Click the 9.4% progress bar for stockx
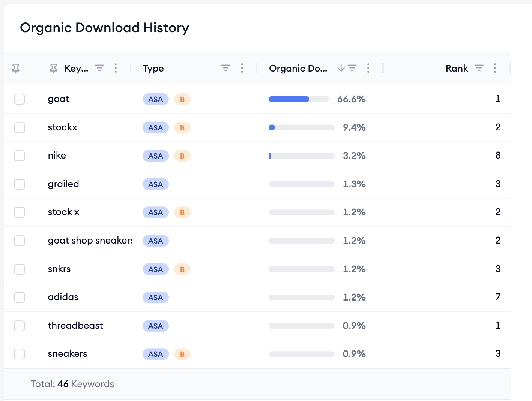This screenshot has width=532, height=401. [302, 127]
